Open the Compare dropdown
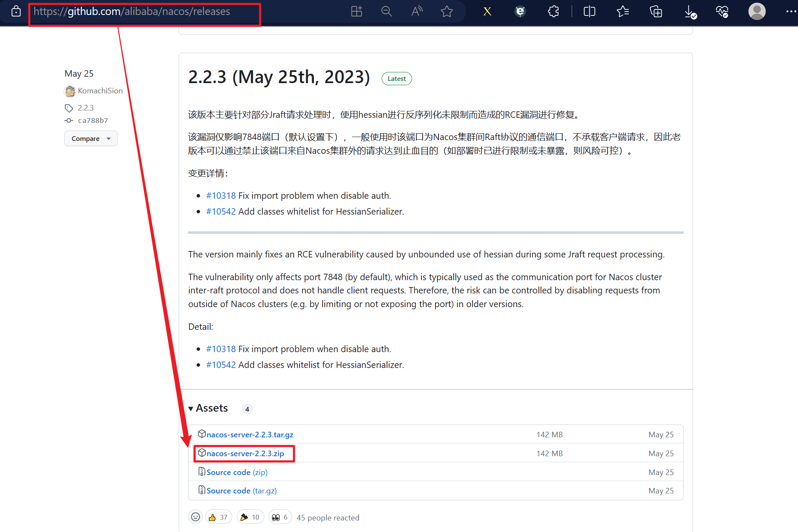Image resolution: width=798 pixels, height=532 pixels. [x=91, y=138]
